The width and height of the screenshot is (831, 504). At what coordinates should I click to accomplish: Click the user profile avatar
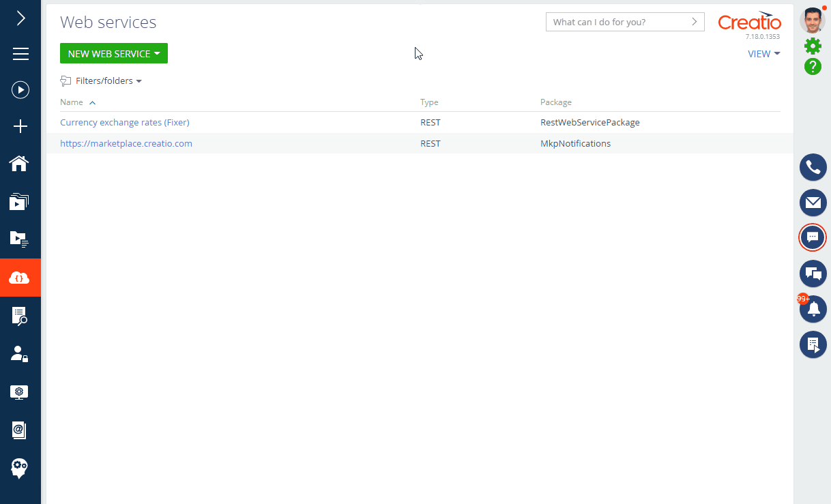click(x=813, y=20)
